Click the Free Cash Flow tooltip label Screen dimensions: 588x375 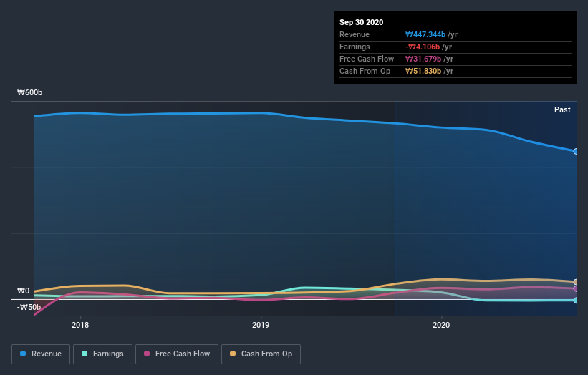click(x=367, y=59)
